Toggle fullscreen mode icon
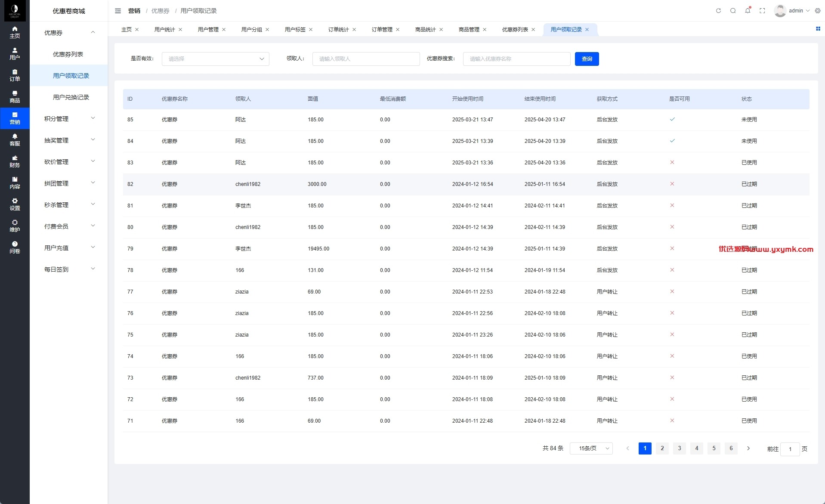 pos(762,11)
